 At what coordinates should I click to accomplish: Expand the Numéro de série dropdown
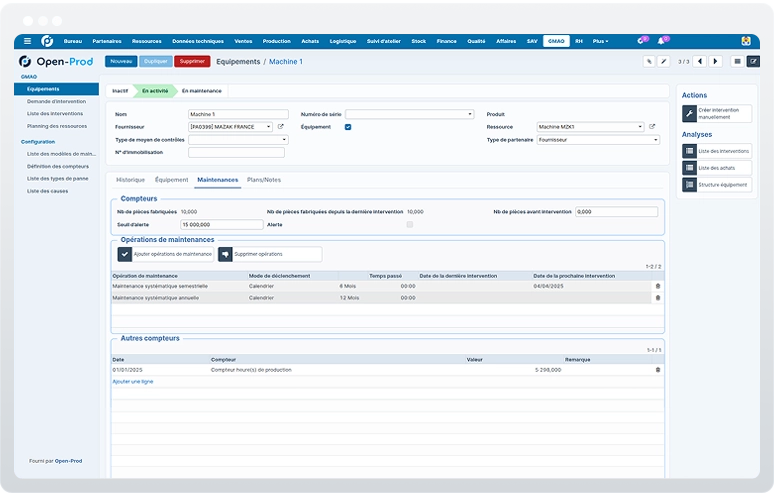tap(409, 114)
